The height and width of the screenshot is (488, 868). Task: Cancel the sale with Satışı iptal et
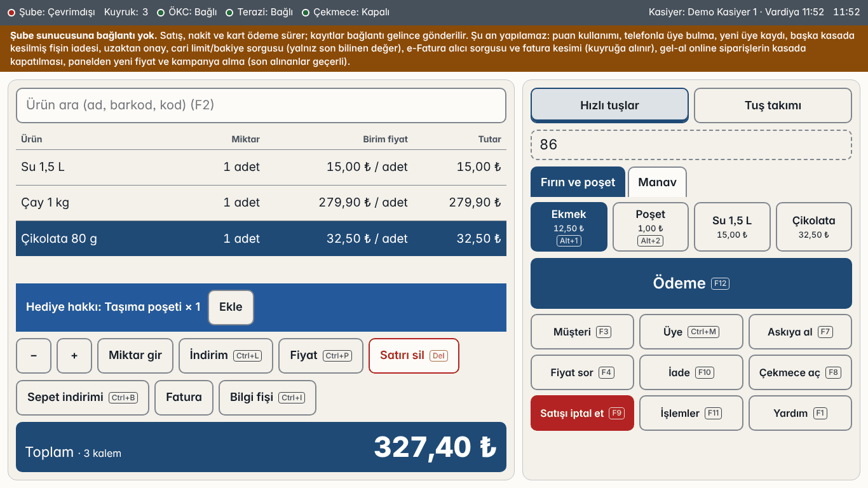(x=582, y=413)
